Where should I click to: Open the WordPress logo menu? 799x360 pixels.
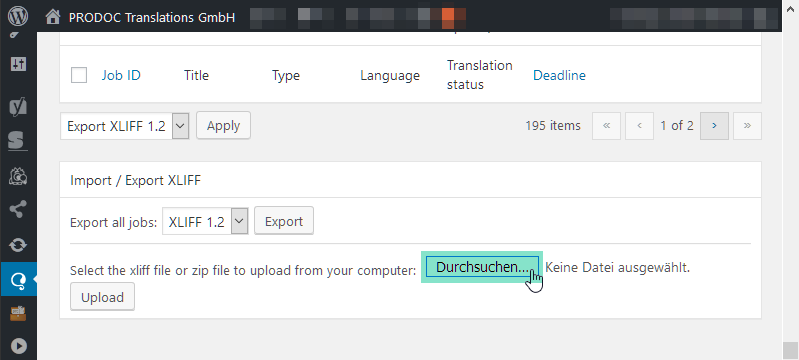click(18, 16)
